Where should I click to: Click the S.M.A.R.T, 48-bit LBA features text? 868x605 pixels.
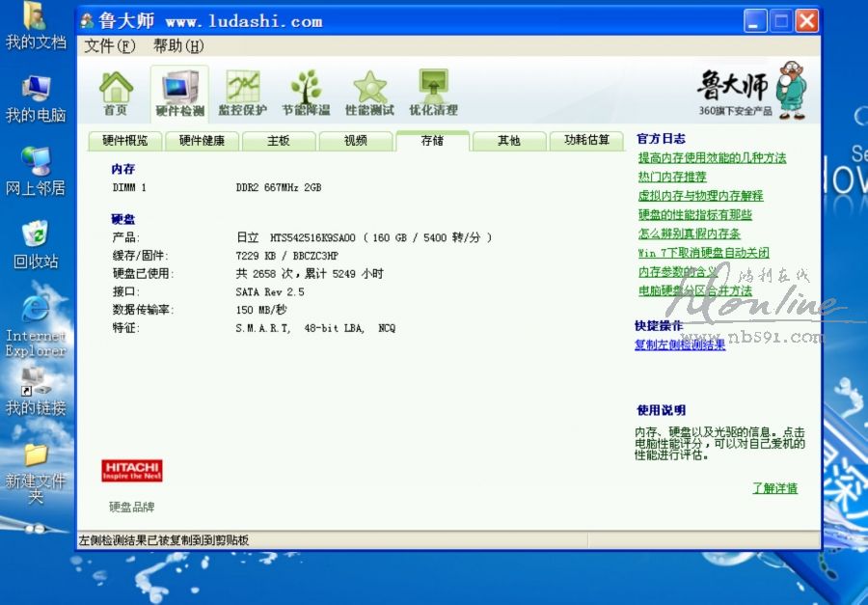click(315, 328)
